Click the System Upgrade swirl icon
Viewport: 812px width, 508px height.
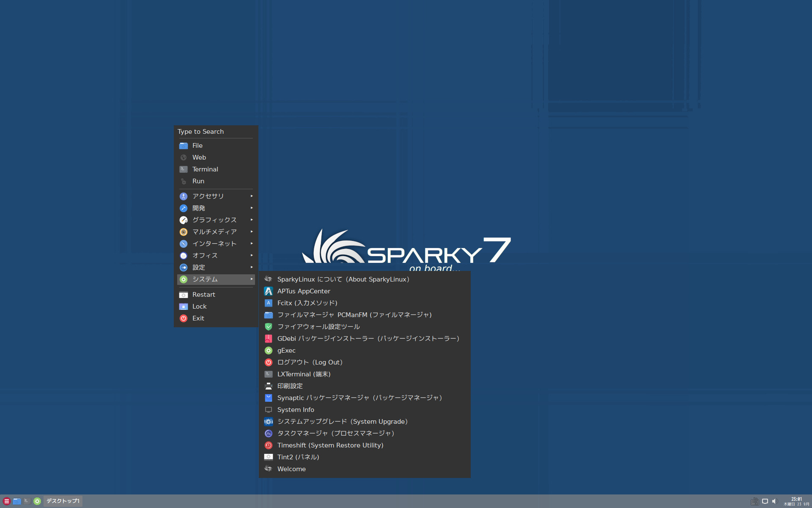tap(269, 422)
